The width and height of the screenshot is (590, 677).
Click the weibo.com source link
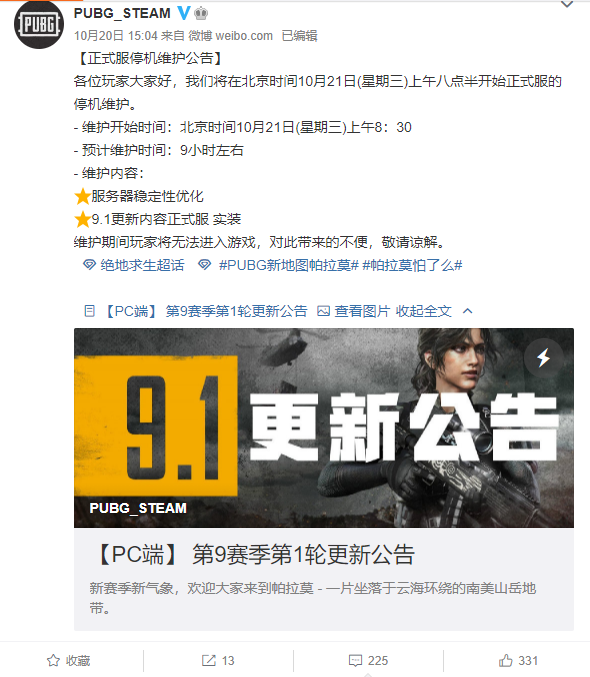pos(244,36)
